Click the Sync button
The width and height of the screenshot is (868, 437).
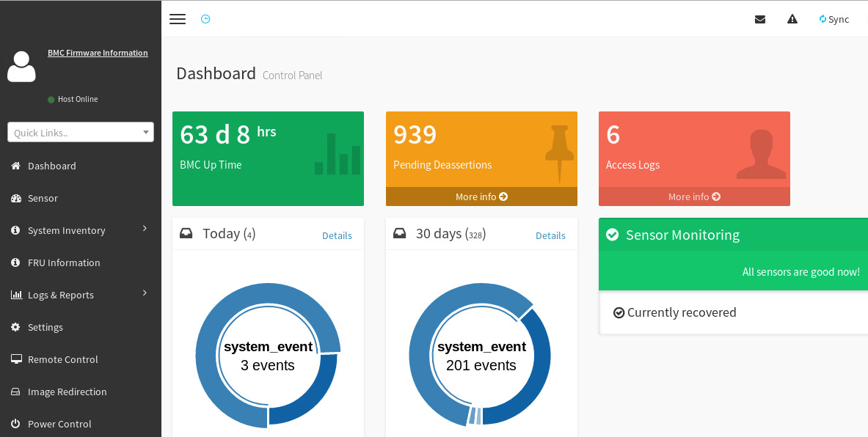coord(834,19)
